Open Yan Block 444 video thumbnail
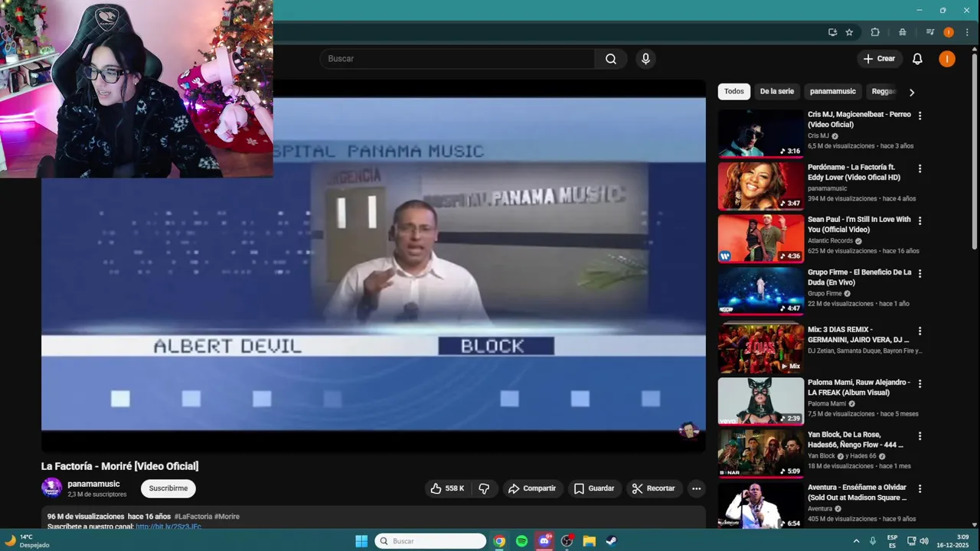This screenshot has width=980, height=551. point(760,454)
